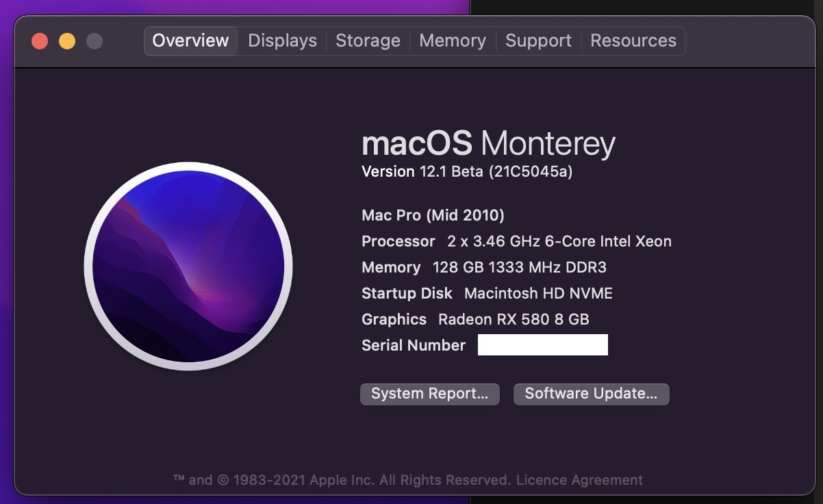The image size is (823, 504).
Task: Click the Memory label in the specs list
Action: pos(391,267)
